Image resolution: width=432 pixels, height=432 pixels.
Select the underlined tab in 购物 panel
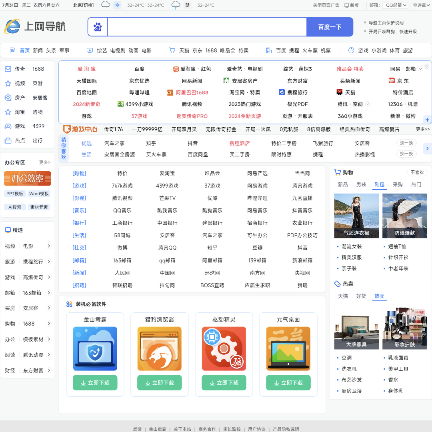tap(379, 184)
